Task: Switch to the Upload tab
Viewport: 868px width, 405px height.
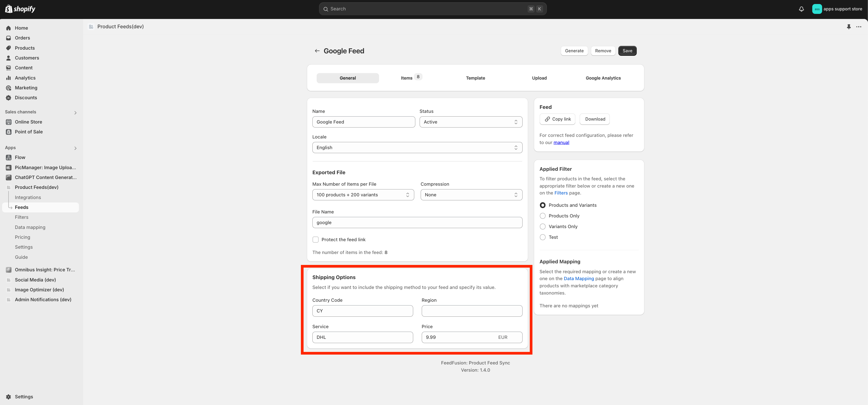Action: point(539,78)
